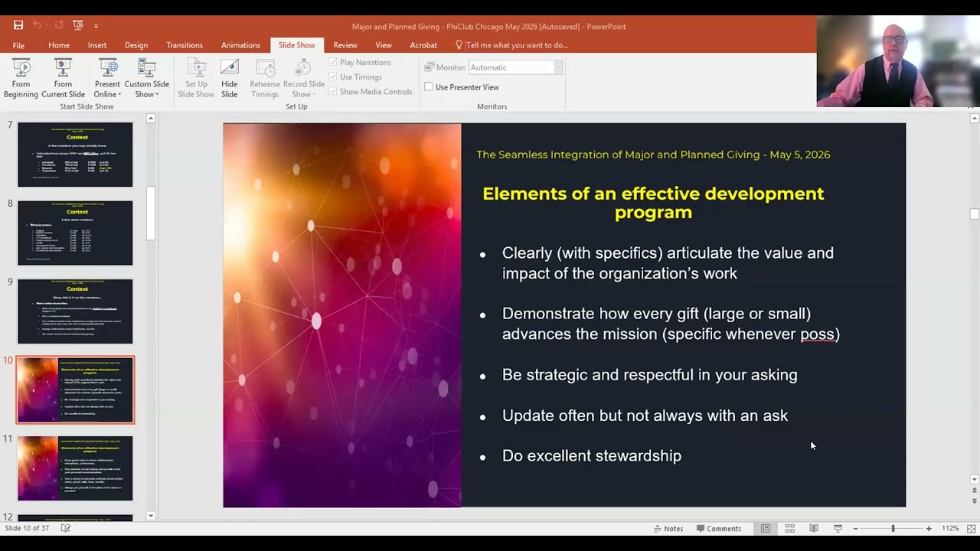Toggle Use Timings checkbox

355,77
